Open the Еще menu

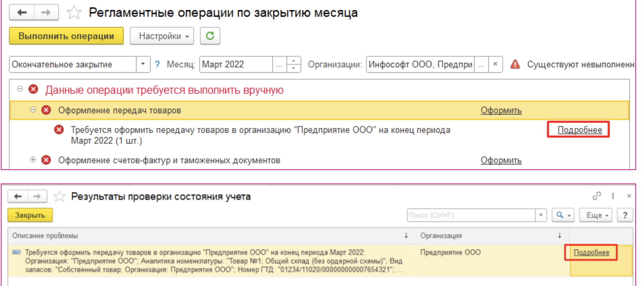pyautogui.click(x=597, y=215)
